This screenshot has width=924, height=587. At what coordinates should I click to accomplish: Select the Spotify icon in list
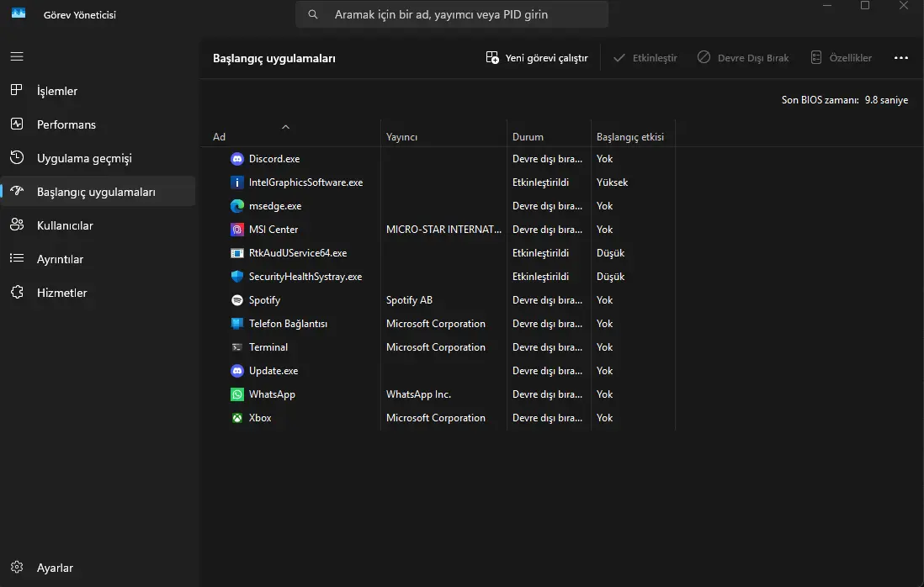237,300
